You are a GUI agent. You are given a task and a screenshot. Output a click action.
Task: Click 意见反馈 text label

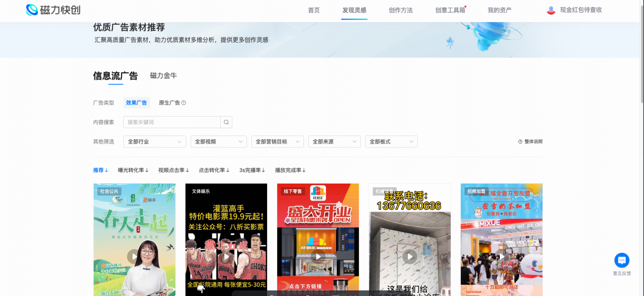(x=622, y=273)
